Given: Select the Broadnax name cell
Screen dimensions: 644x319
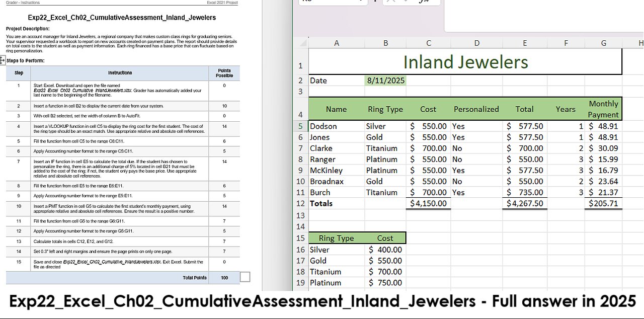Looking at the screenshot, I should tap(337, 182).
